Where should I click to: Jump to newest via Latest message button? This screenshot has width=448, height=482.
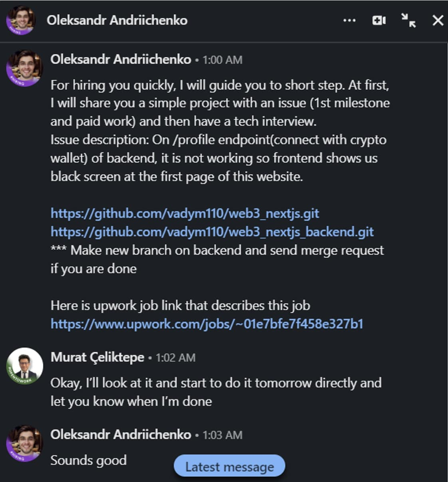(x=230, y=467)
